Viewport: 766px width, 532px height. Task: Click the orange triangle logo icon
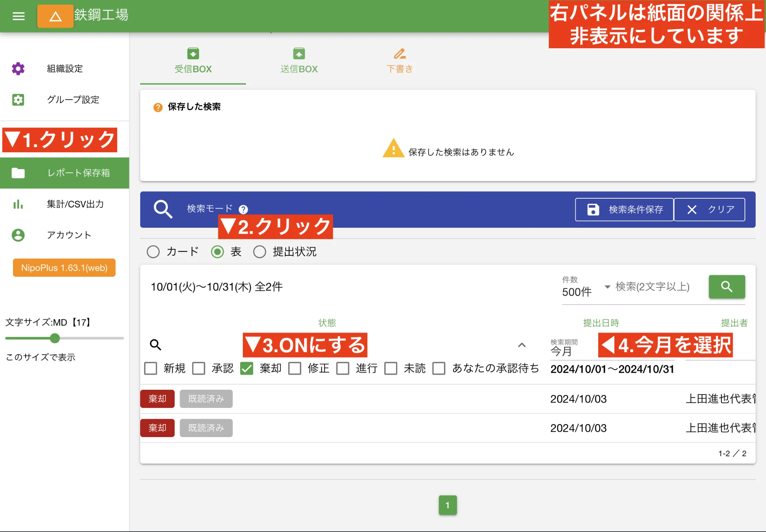click(x=56, y=16)
